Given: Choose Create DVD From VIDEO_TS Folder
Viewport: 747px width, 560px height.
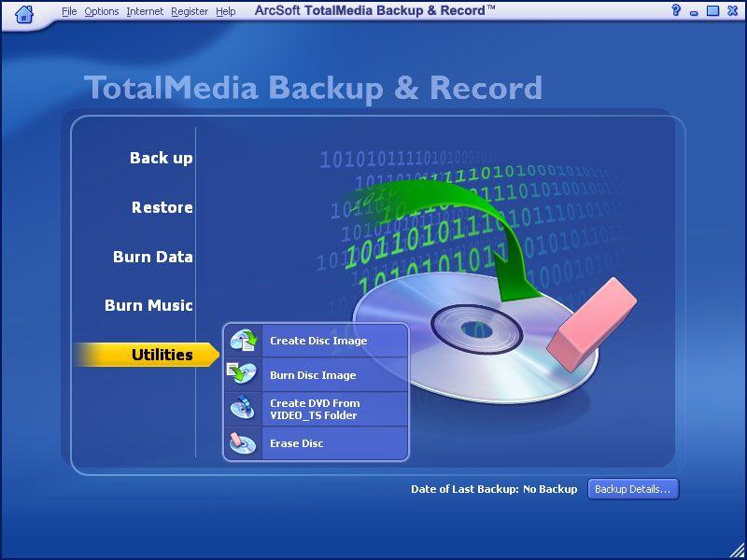Looking at the screenshot, I should pos(316,409).
